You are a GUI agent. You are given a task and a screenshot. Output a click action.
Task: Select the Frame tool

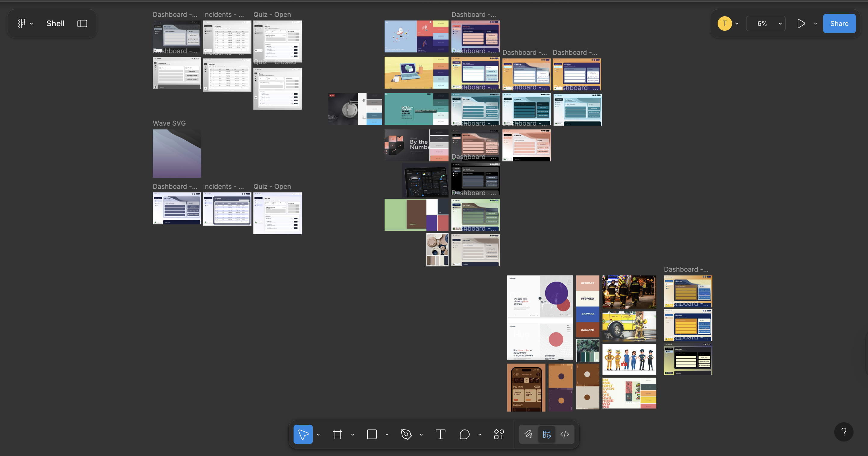click(x=337, y=434)
